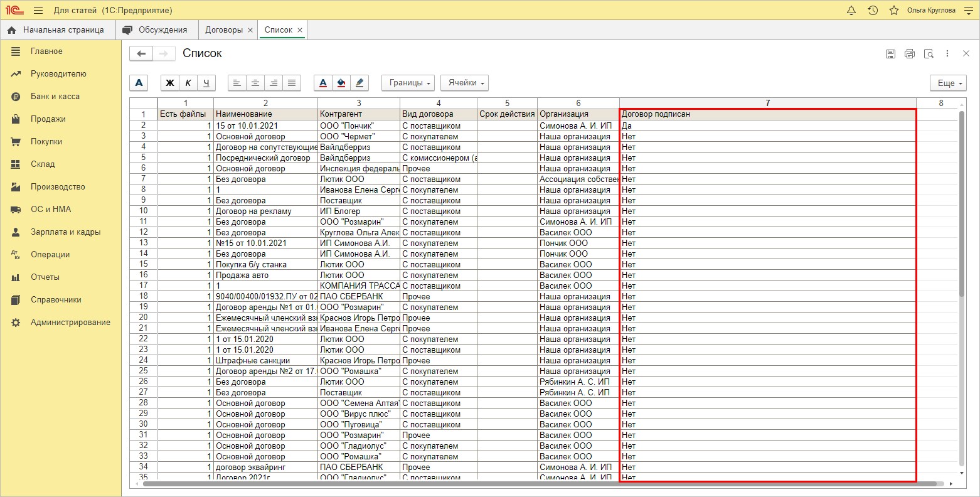Open service settings icon beside Ольга Круглова
Image resolution: width=980 pixels, height=497 pixels.
[x=968, y=11]
